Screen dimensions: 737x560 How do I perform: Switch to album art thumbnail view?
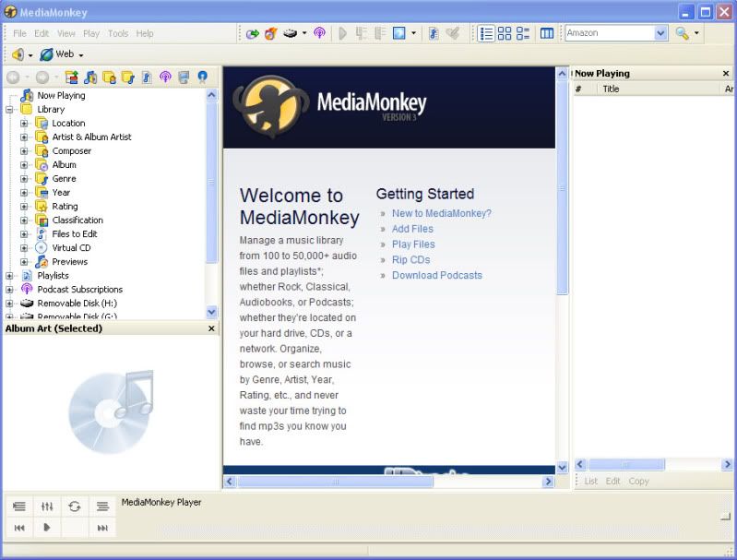click(505, 33)
